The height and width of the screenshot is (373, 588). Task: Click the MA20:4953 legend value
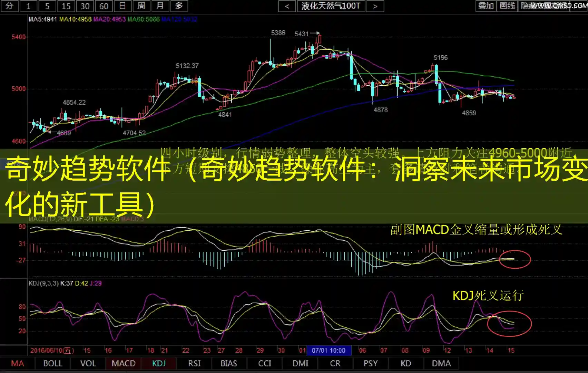coord(109,19)
